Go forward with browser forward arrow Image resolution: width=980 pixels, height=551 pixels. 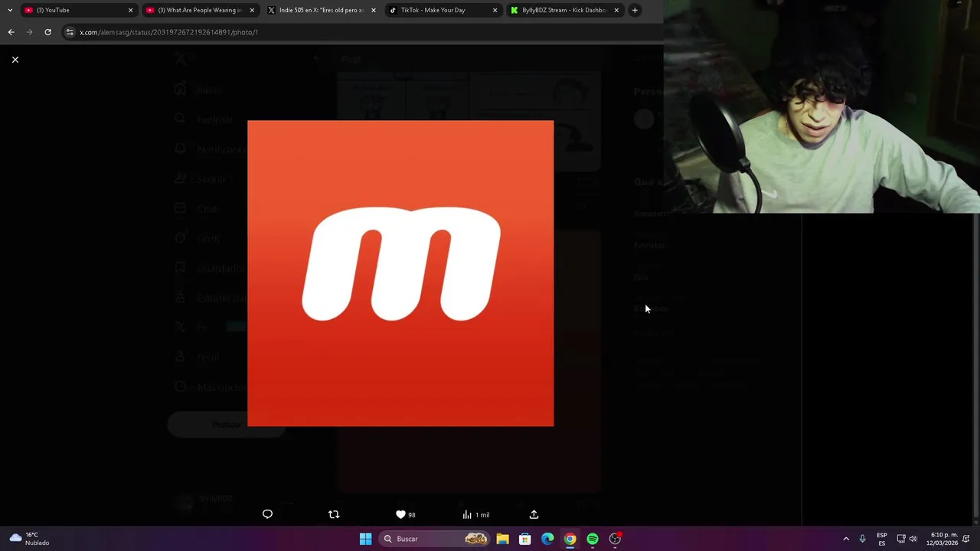29,32
